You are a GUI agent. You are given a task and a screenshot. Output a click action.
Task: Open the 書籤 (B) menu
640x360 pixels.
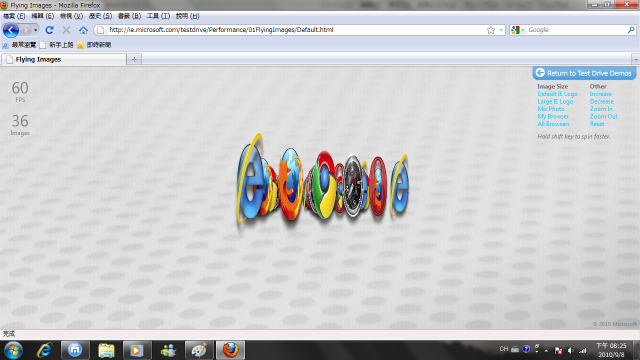pyautogui.click(x=129, y=16)
